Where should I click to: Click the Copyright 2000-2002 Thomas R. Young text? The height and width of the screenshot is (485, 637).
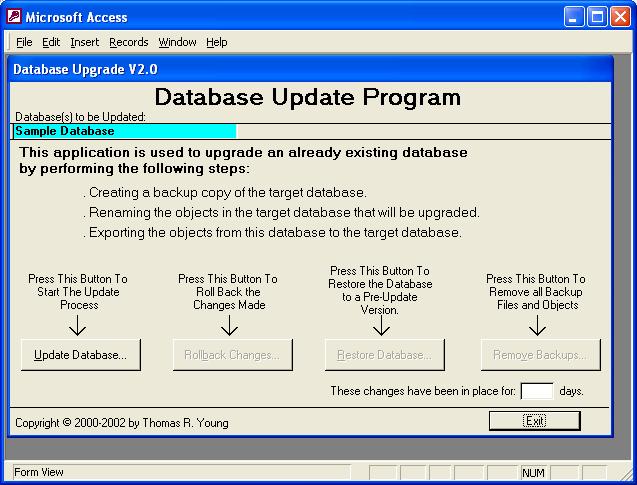click(122, 423)
